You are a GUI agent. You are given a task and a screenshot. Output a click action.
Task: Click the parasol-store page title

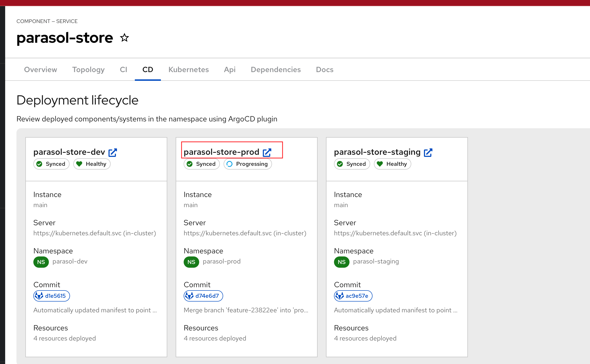pos(65,38)
